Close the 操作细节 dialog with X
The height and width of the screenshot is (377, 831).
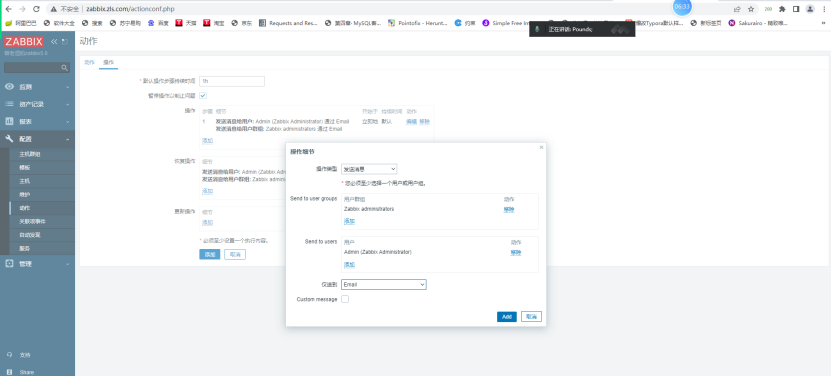click(x=541, y=147)
